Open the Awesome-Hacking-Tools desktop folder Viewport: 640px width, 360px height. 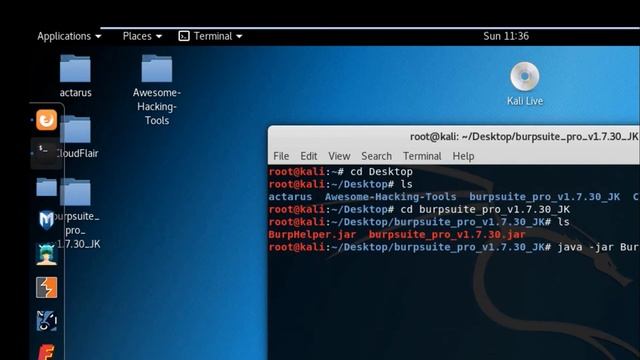(x=157, y=90)
